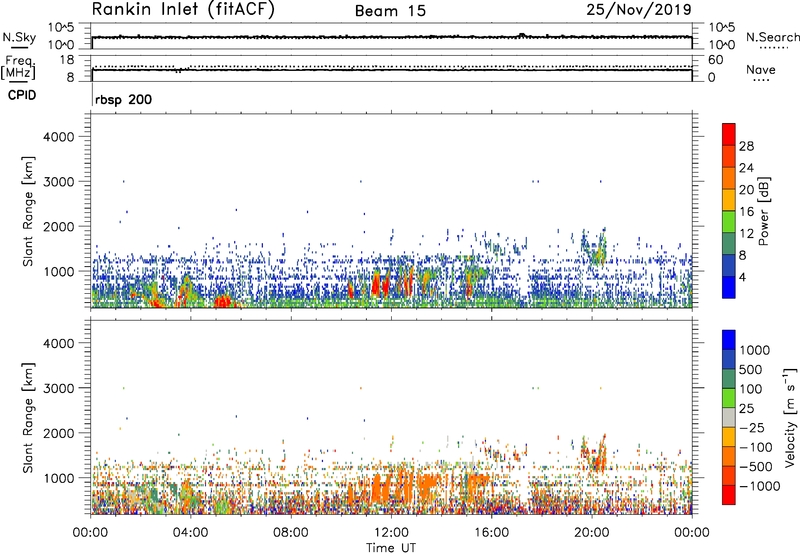Image resolution: width=800 pixels, height=554 pixels.
Task: Click the '3000' tick on the power panel axis
Action: tap(58, 182)
